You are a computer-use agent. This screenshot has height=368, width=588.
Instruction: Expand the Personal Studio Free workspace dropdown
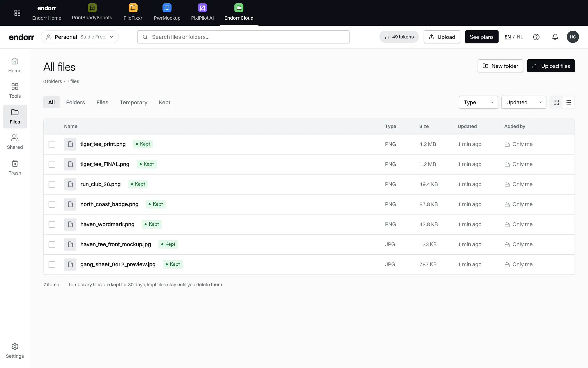80,37
